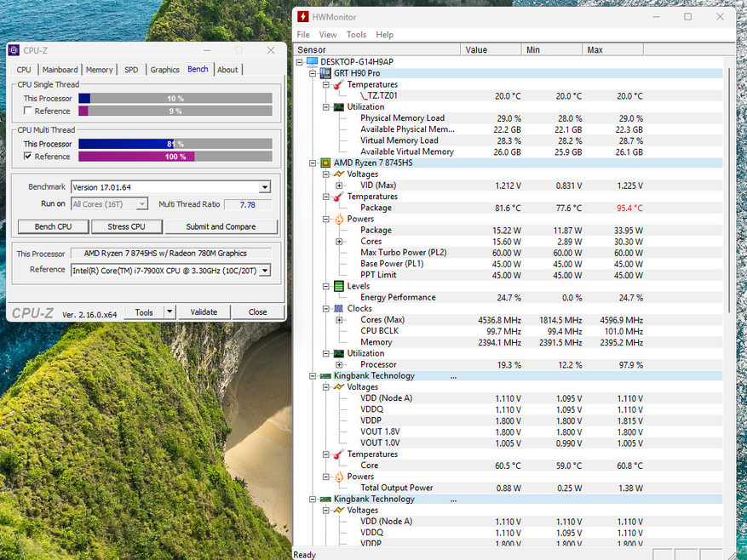Click the flame icon beside Ryzen Powers
Screen dimensions: 747x560
(338, 219)
